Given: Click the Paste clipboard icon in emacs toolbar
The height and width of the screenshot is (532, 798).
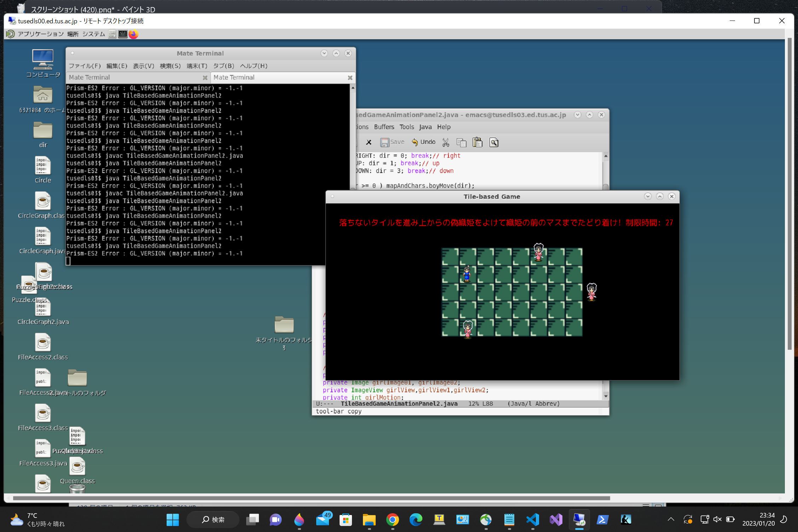Looking at the screenshot, I should pyautogui.click(x=478, y=142).
